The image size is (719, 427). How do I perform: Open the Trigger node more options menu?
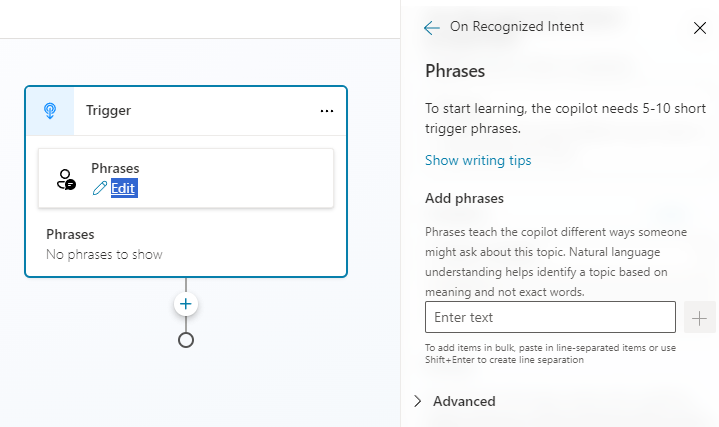point(326,111)
